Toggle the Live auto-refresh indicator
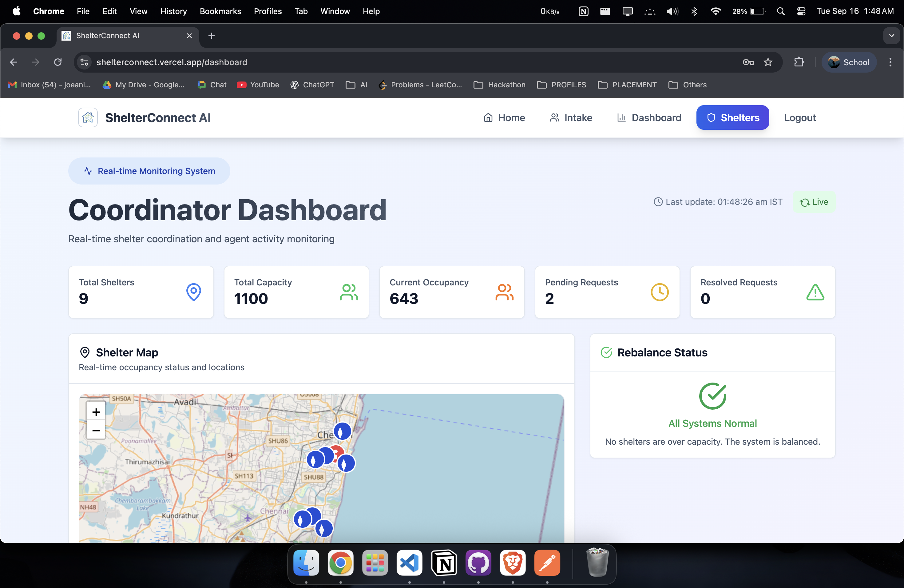This screenshot has width=904, height=588. [814, 202]
